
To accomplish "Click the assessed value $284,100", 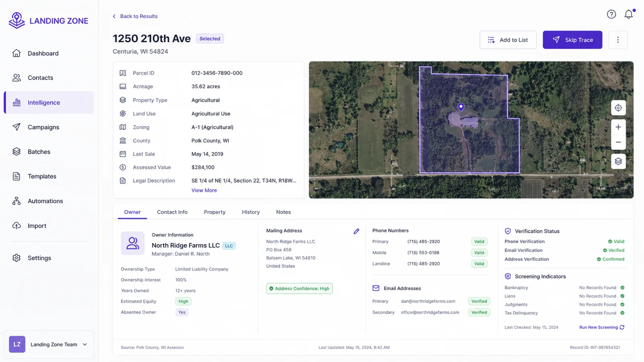I will click(x=203, y=167).
